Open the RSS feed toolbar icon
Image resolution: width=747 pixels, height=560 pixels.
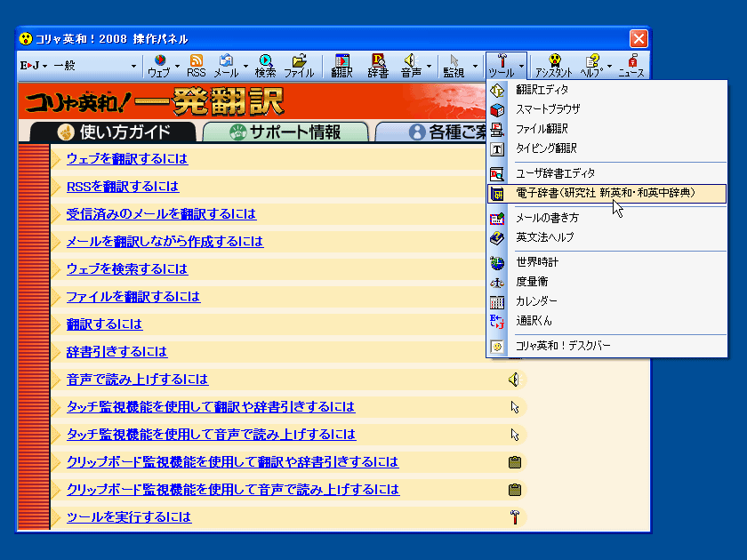tap(196, 66)
